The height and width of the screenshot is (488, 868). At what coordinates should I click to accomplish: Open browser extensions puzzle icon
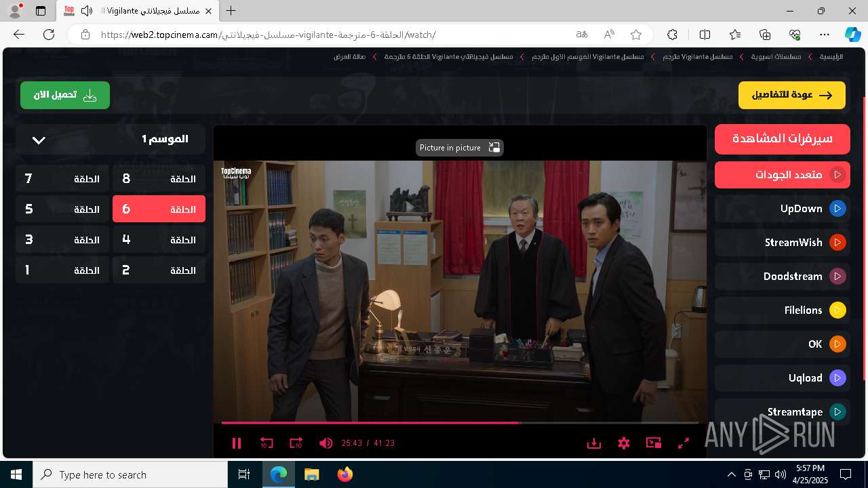pos(672,35)
